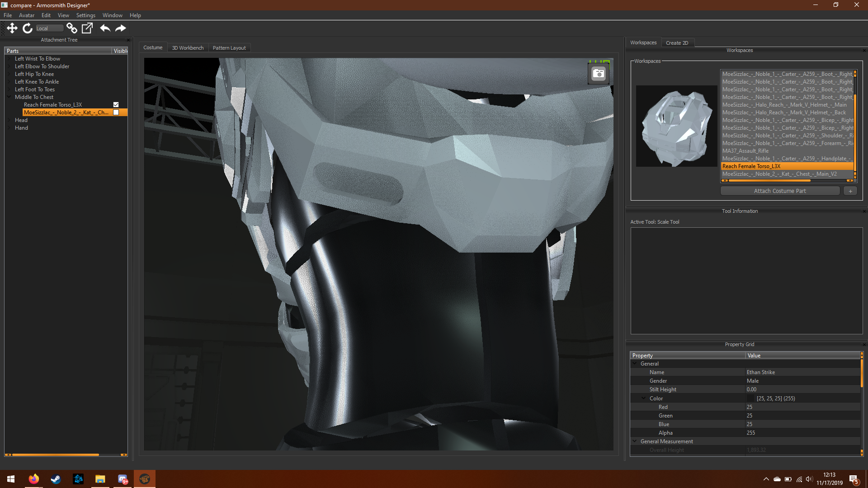
Task: Collapse the Color property group
Action: (x=644, y=398)
